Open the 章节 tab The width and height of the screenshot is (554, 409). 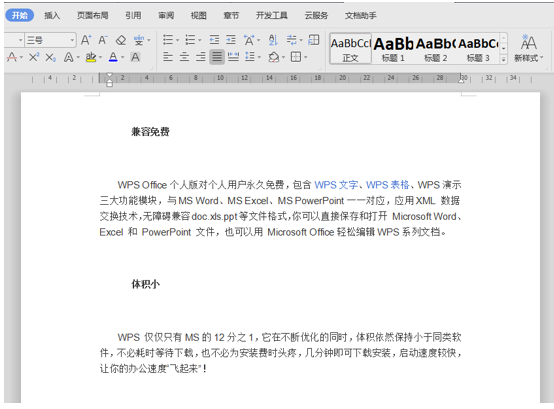point(231,15)
